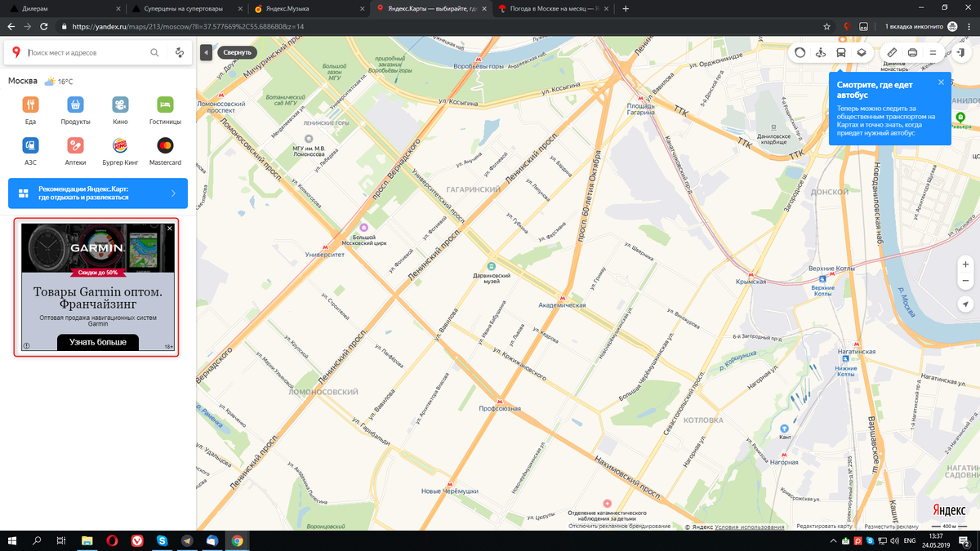Select the Аптеки category icon
This screenshot has width=980, height=551.
(x=75, y=145)
